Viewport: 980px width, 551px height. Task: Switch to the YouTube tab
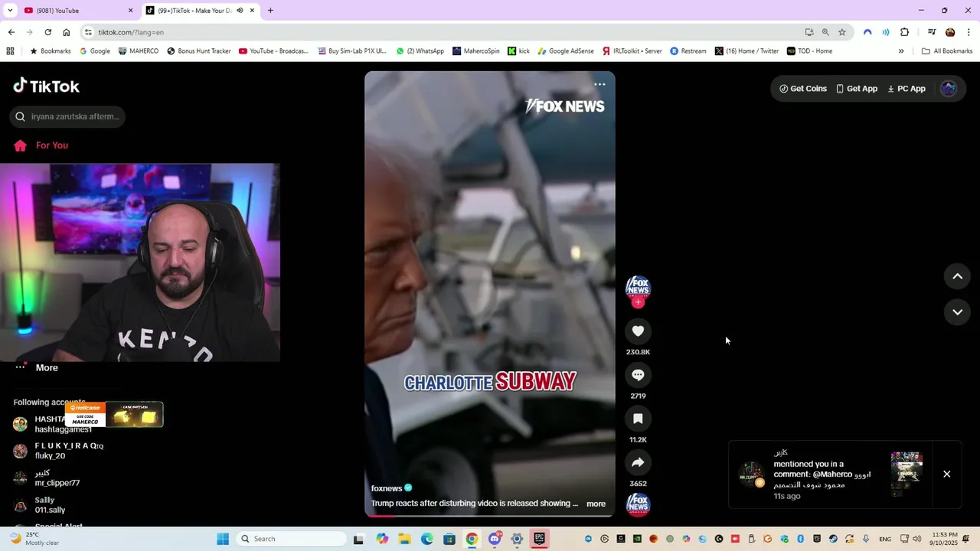point(77,11)
